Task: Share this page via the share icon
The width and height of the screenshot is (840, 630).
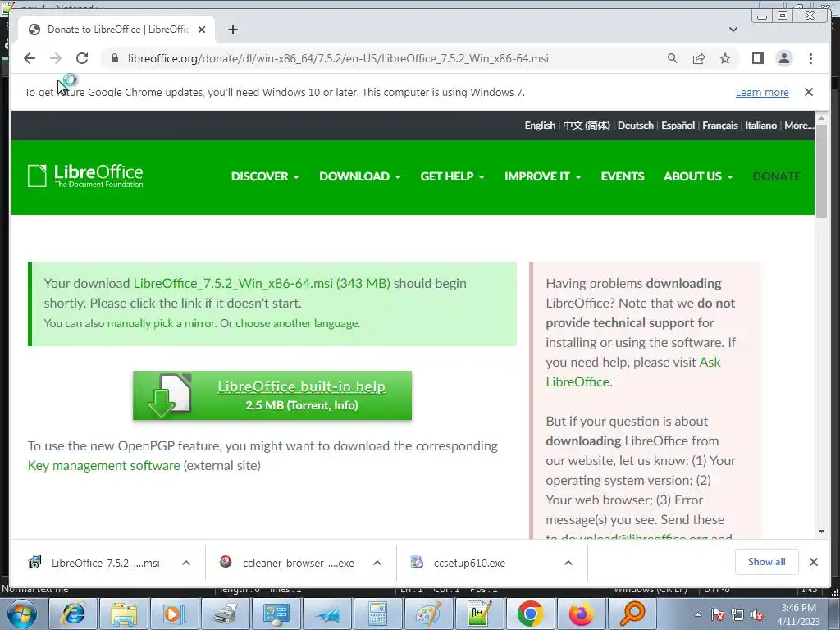Action: click(699, 58)
